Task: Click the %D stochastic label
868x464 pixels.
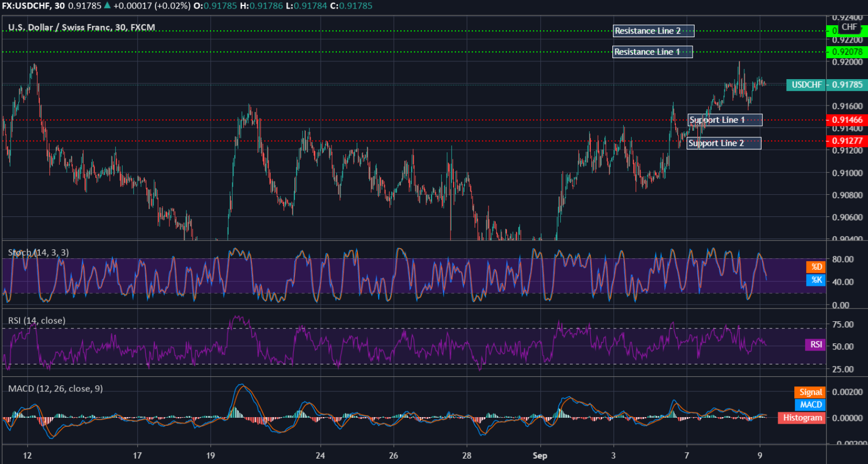Action: point(816,266)
